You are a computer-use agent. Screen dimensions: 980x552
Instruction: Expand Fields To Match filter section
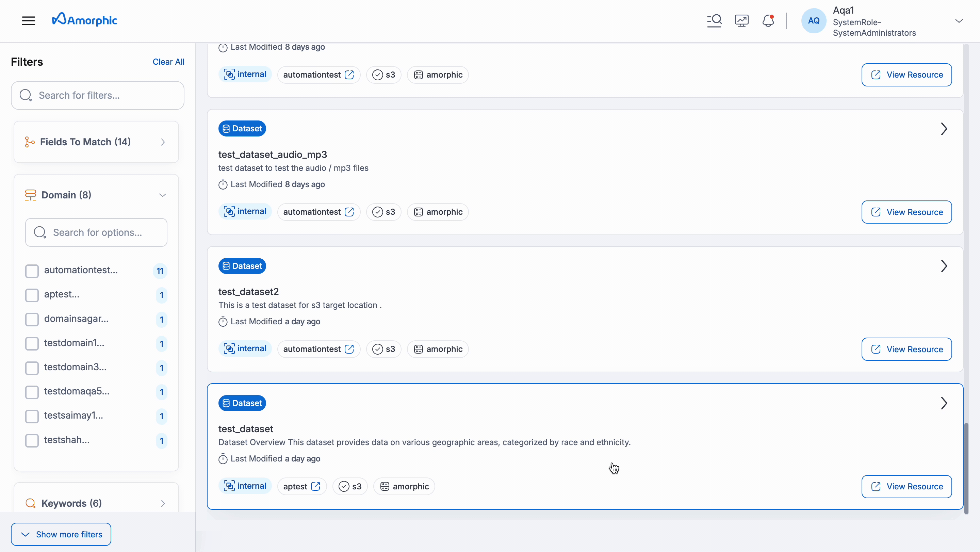tap(163, 142)
